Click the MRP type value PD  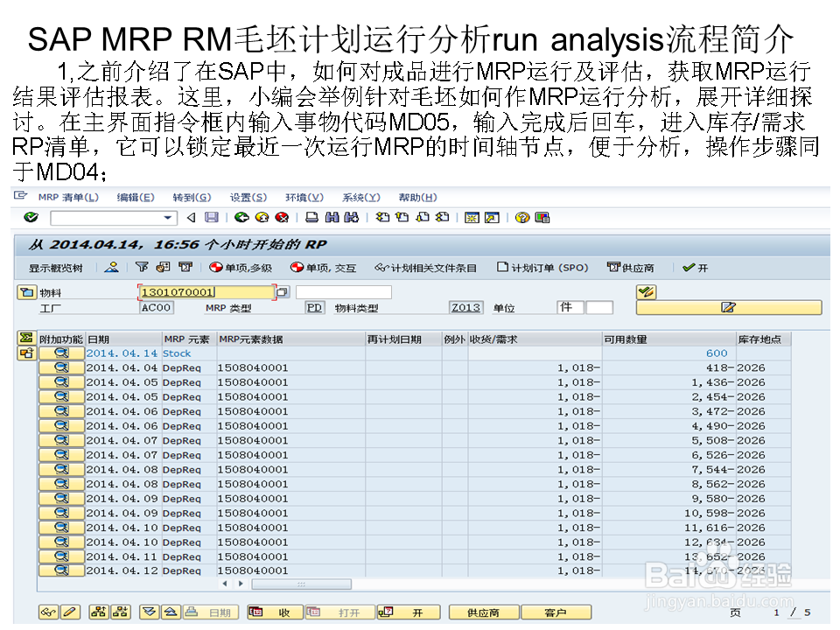click(x=314, y=307)
